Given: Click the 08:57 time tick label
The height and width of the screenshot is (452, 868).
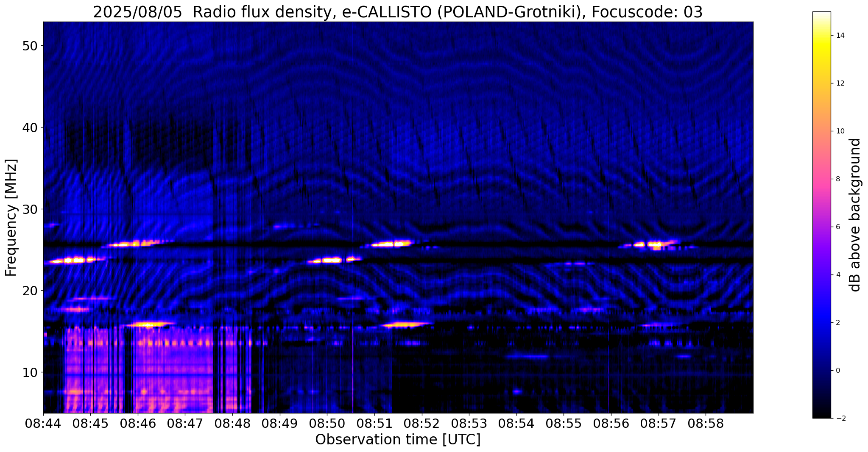Looking at the screenshot, I should (x=659, y=424).
